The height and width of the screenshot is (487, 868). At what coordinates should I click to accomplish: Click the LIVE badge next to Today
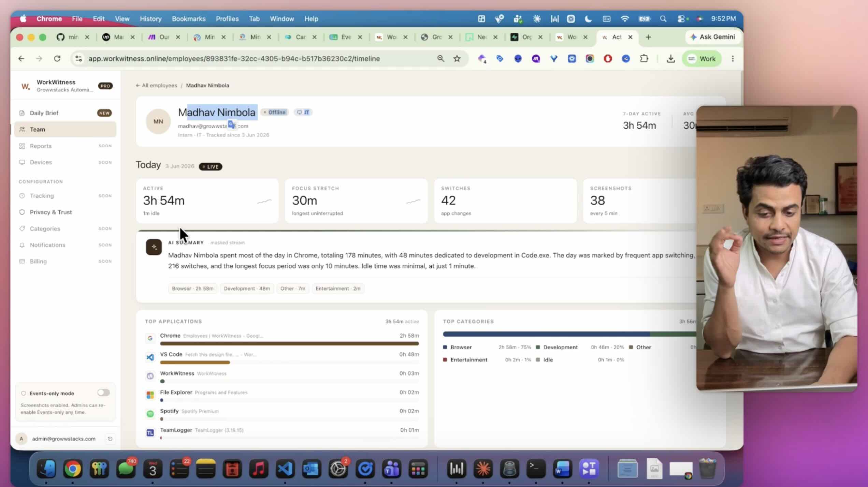211,167
